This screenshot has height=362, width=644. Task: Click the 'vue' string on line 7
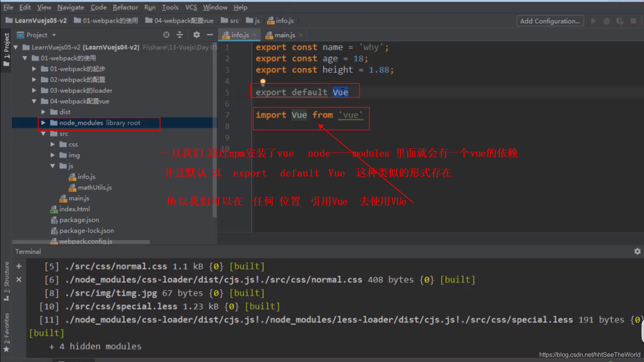point(351,115)
